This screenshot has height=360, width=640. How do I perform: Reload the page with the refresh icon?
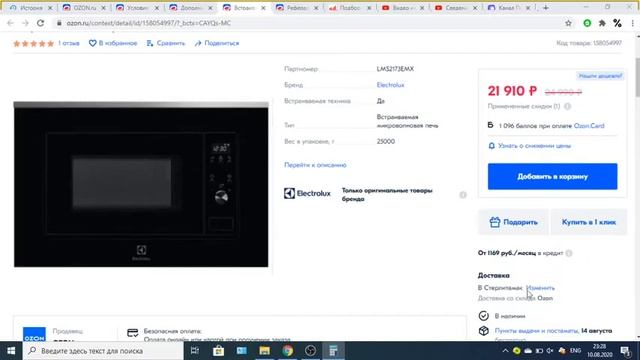[x=40, y=23]
